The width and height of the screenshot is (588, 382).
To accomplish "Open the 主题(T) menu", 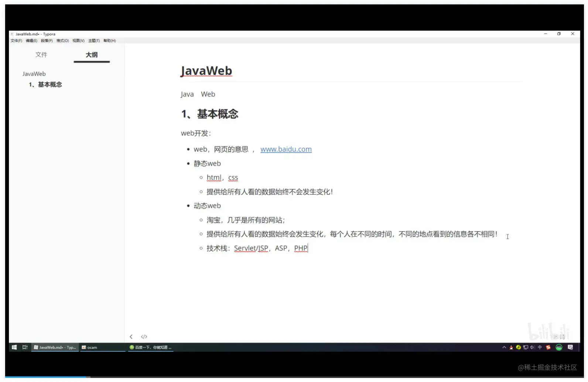I will (x=94, y=41).
